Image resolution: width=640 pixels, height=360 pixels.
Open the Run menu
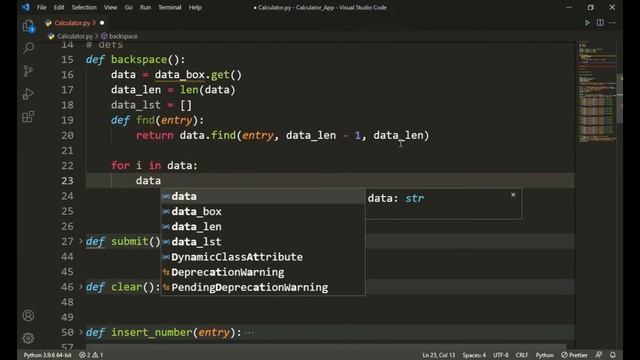tap(145, 7)
